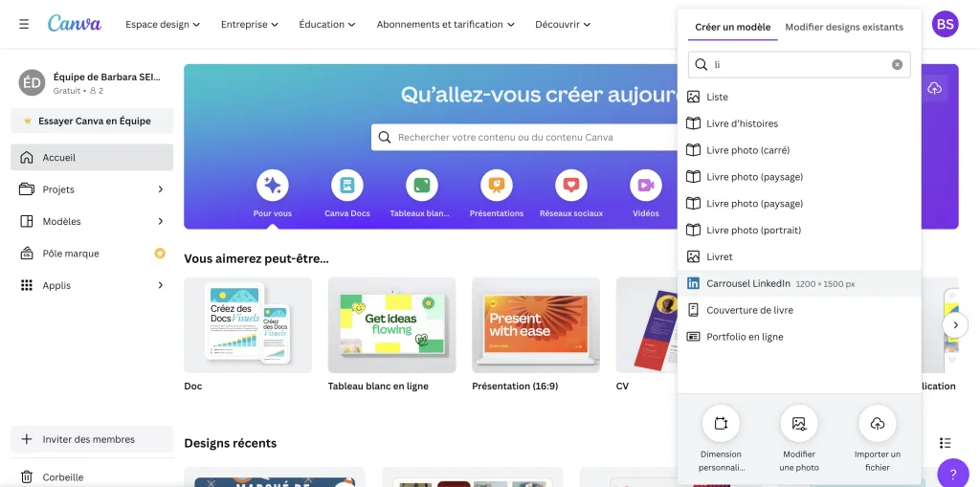Choose Livre photo (portrait) result
The width and height of the screenshot is (980, 487).
799,230
